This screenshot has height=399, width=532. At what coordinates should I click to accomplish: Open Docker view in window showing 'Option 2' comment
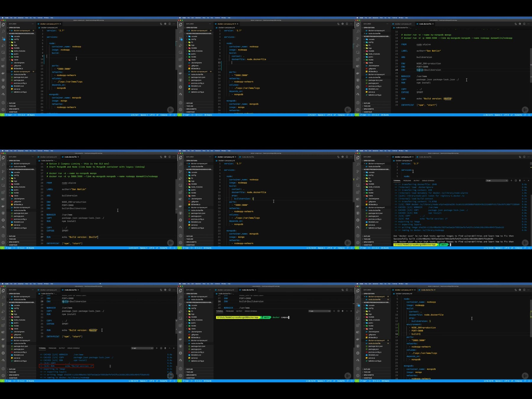[3, 206]
